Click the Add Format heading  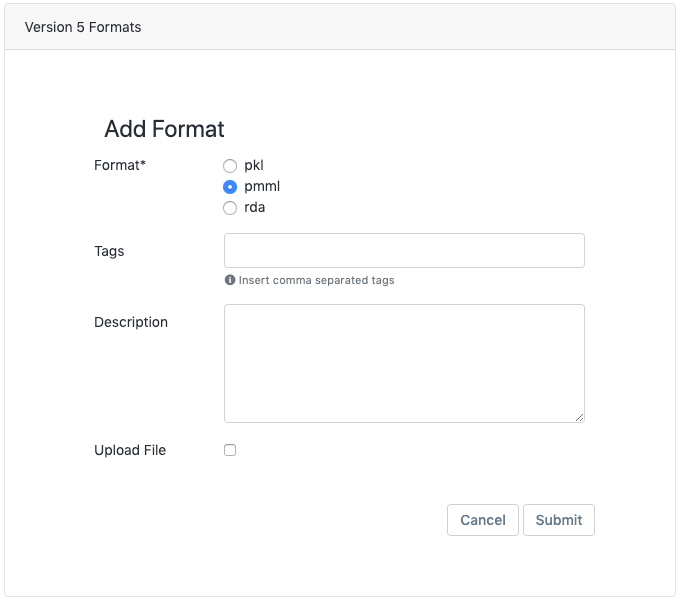click(164, 129)
